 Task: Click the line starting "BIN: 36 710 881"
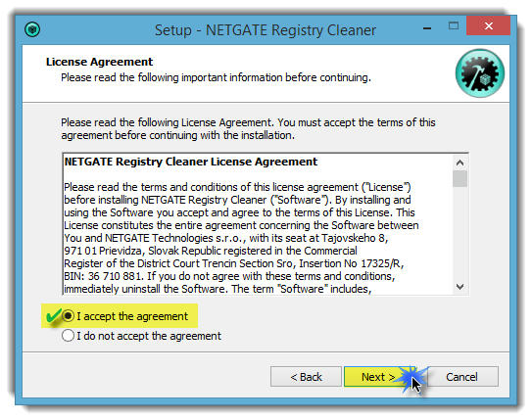point(229,276)
